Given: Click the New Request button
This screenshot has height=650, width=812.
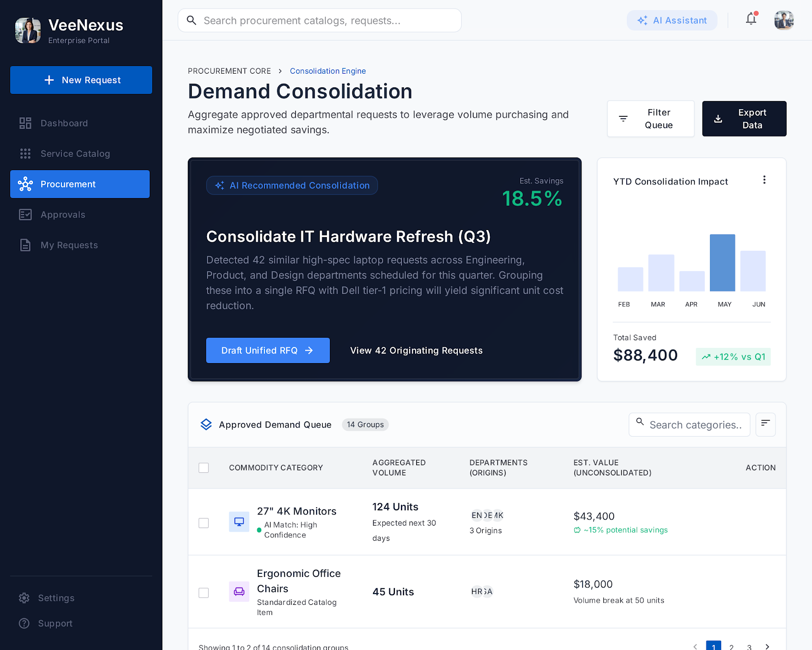Looking at the screenshot, I should point(81,80).
